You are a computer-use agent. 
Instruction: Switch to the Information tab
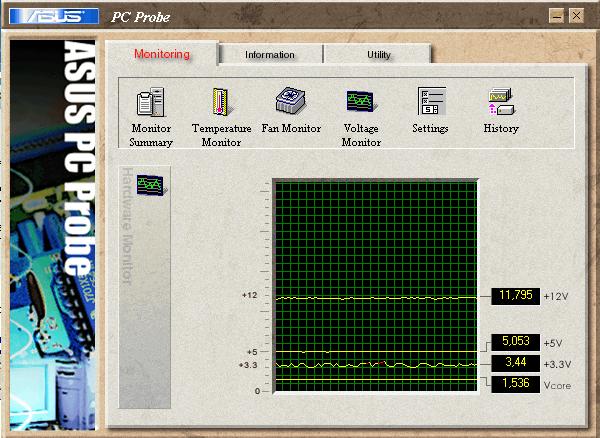270,55
